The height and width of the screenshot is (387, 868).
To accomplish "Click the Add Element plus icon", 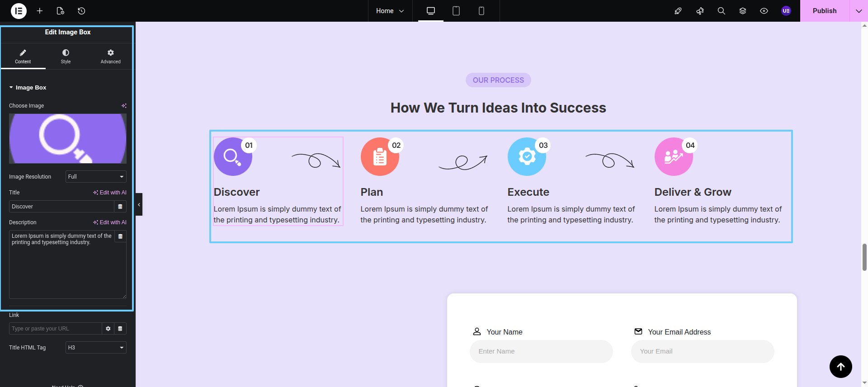I will pos(40,11).
